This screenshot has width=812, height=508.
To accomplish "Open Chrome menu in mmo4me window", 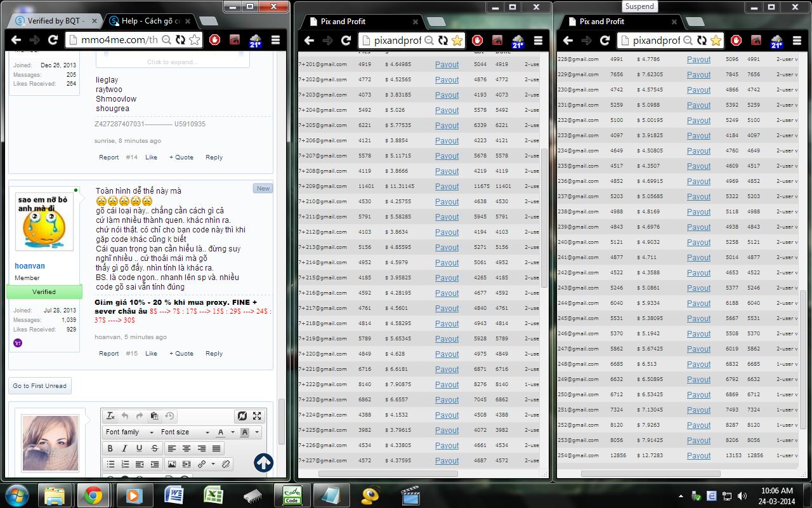I will [x=275, y=40].
